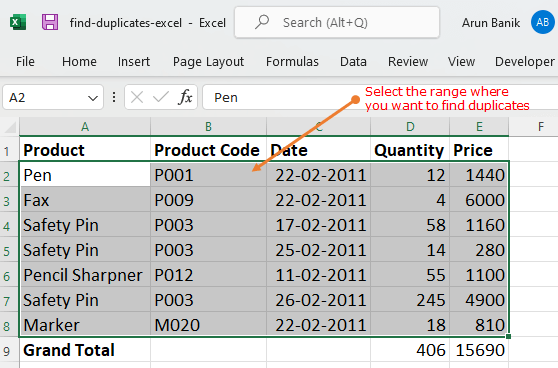Click the Select All corner triangle

coord(10,127)
